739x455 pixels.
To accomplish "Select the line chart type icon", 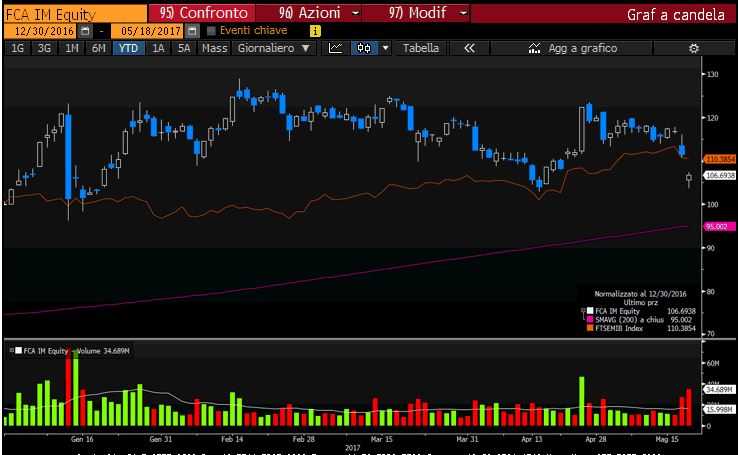I will tap(336, 48).
